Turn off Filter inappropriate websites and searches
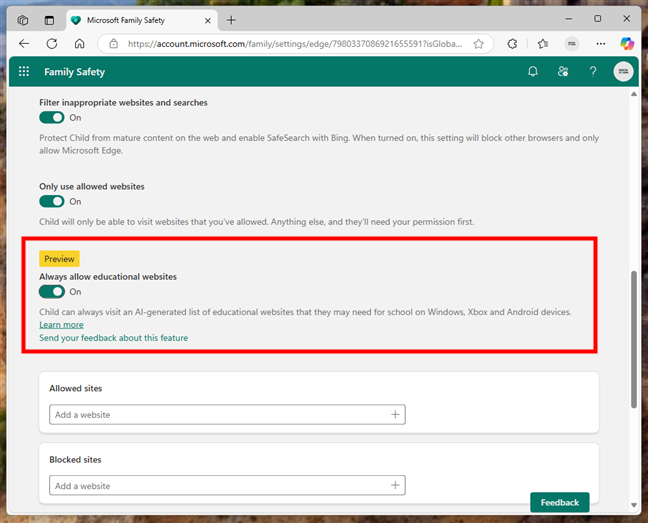The width and height of the screenshot is (648, 523). 52,118
